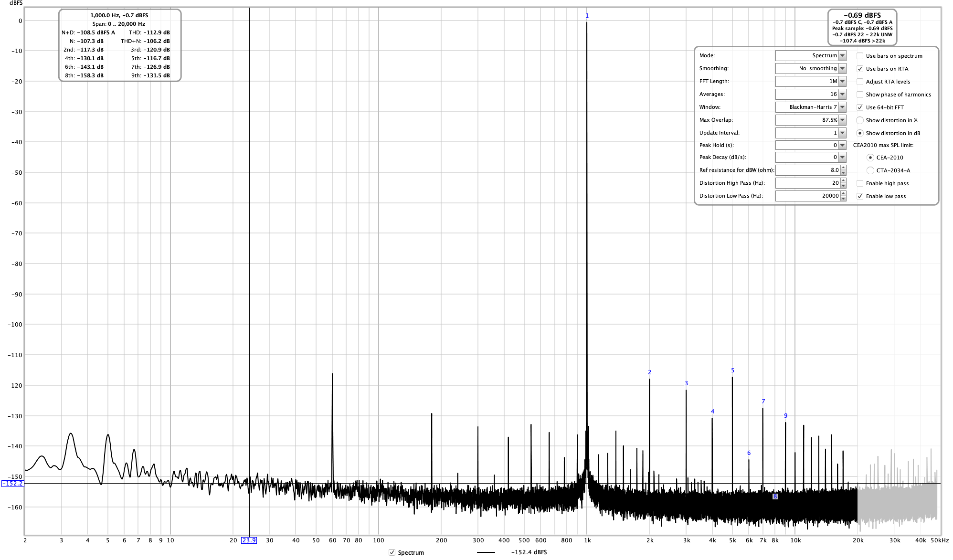
Task: Select Show distortion in % radio
Action: click(x=860, y=120)
